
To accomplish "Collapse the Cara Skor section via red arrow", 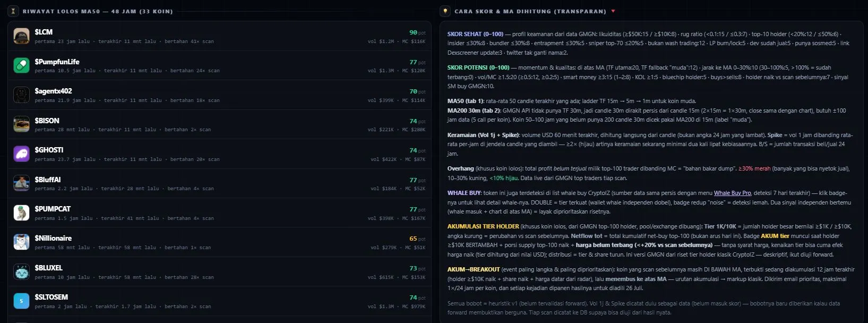I will (x=613, y=11).
